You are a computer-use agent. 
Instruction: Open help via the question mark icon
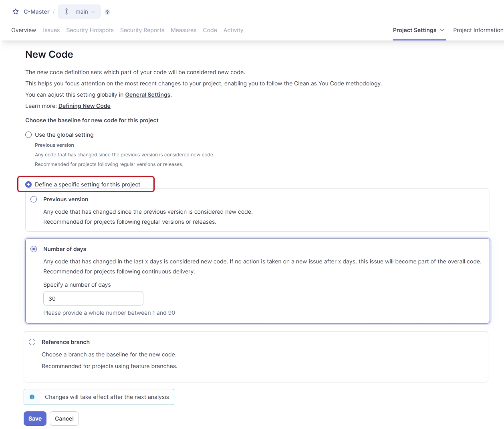tap(107, 12)
